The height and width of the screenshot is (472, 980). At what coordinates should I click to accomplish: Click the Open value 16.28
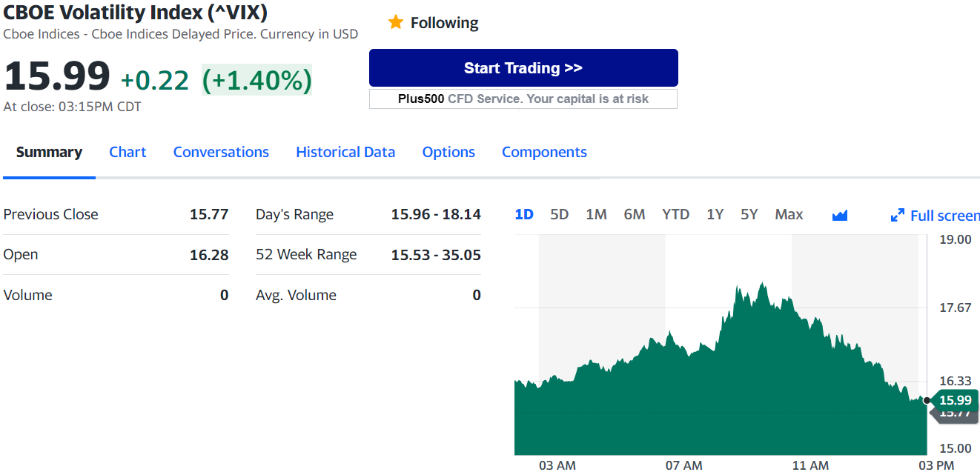pyautogui.click(x=209, y=255)
